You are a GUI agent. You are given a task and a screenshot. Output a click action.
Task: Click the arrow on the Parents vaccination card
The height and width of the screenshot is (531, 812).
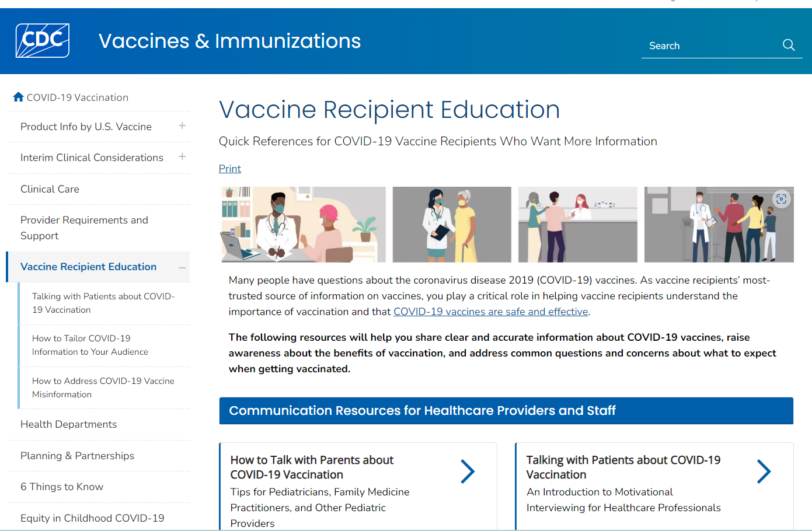[x=468, y=471]
